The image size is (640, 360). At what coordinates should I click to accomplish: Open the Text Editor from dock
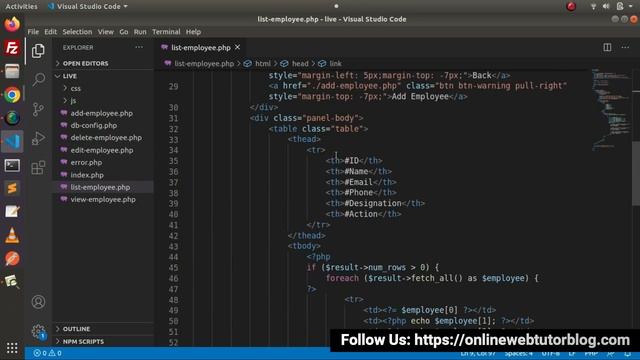[x=12, y=211]
